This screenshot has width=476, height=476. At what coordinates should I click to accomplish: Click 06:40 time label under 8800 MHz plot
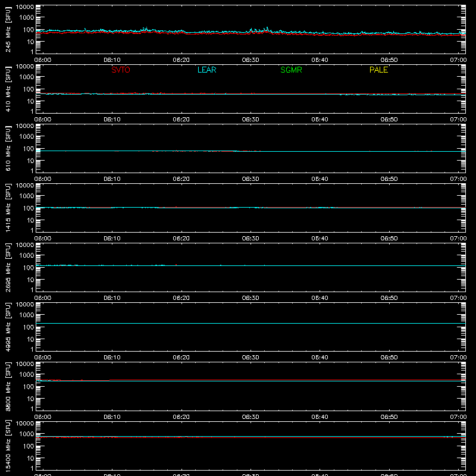(x=320, y=417)
